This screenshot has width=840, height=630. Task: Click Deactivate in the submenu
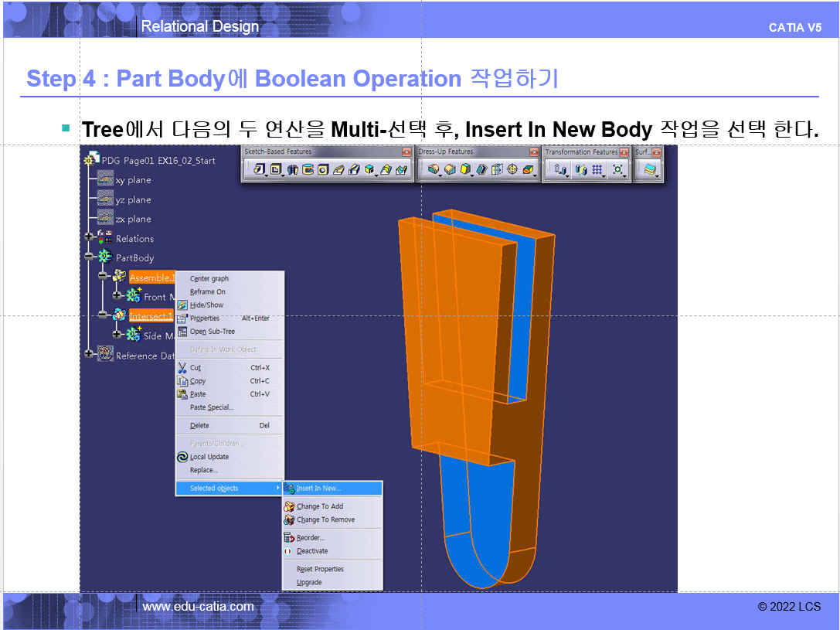point(312,551)
